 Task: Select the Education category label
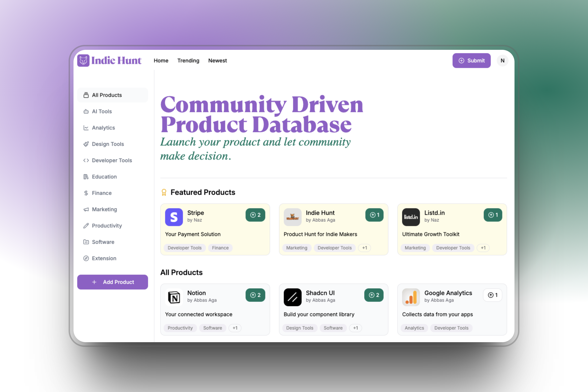point(104,177)
